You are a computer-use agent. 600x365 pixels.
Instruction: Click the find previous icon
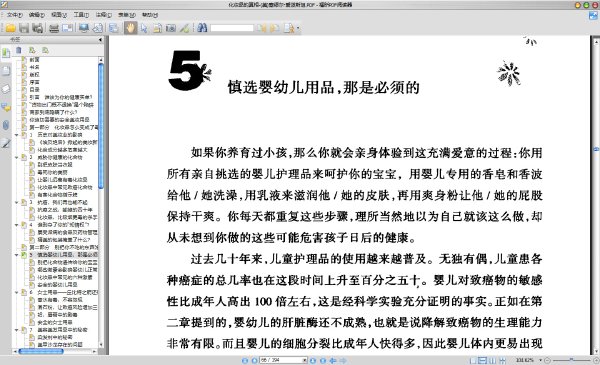[x=262, y=28]
